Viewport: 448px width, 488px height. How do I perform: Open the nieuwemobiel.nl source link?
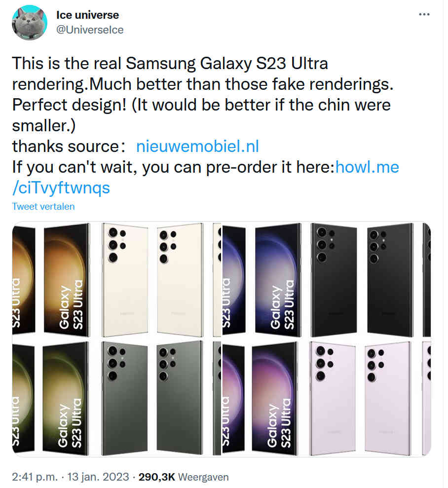tap(197, 146)
